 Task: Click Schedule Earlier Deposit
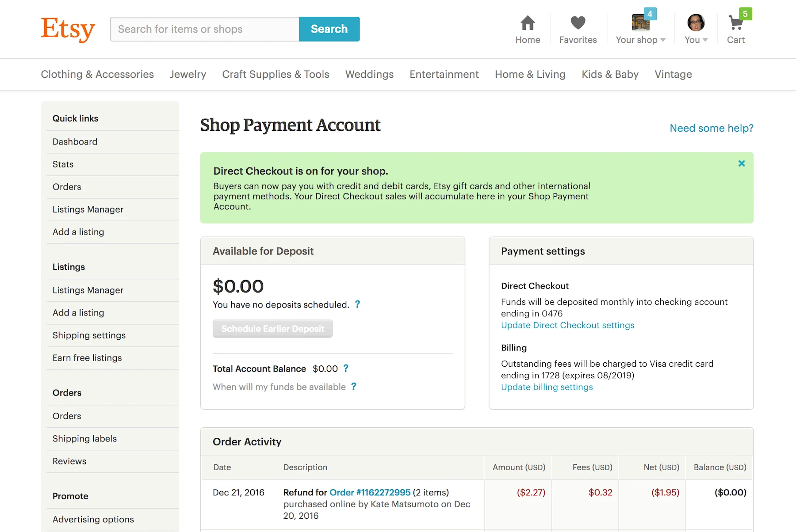click(272, 329)
